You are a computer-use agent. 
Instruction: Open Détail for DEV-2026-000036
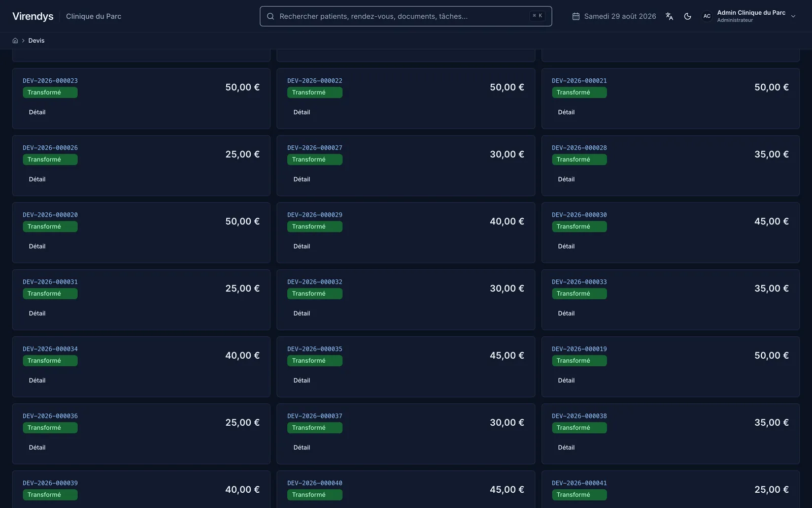click(x=37, y=448)
